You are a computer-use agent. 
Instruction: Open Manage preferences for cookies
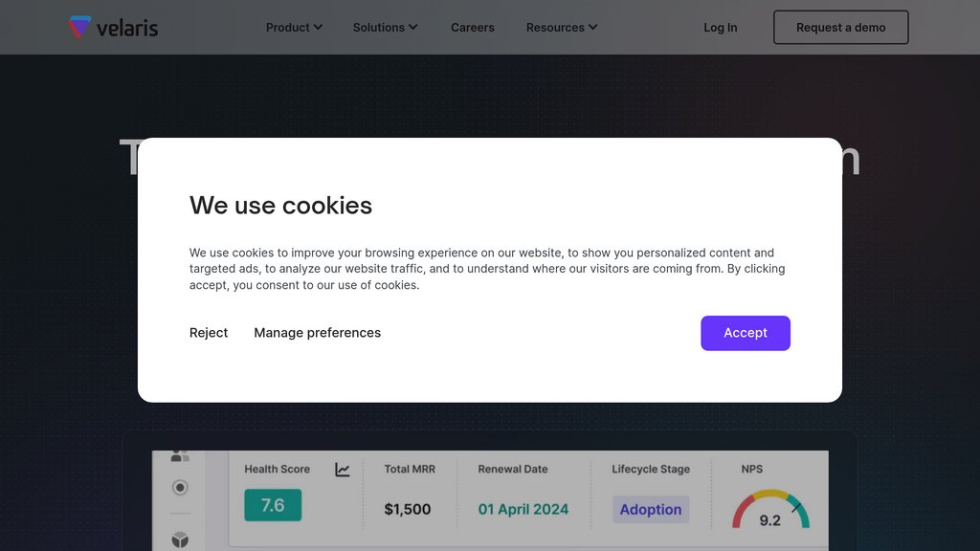[317, 333]
